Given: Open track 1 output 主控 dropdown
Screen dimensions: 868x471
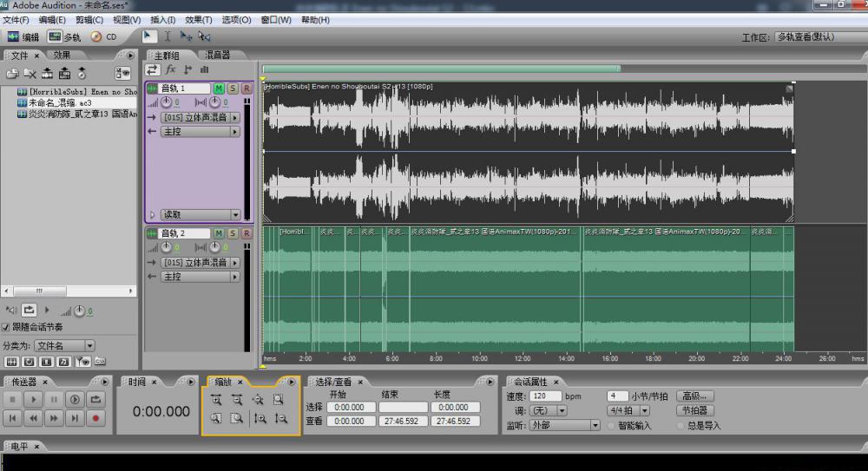Looking at the screenshot, I should pyautogui.click(x=201, y=132).
